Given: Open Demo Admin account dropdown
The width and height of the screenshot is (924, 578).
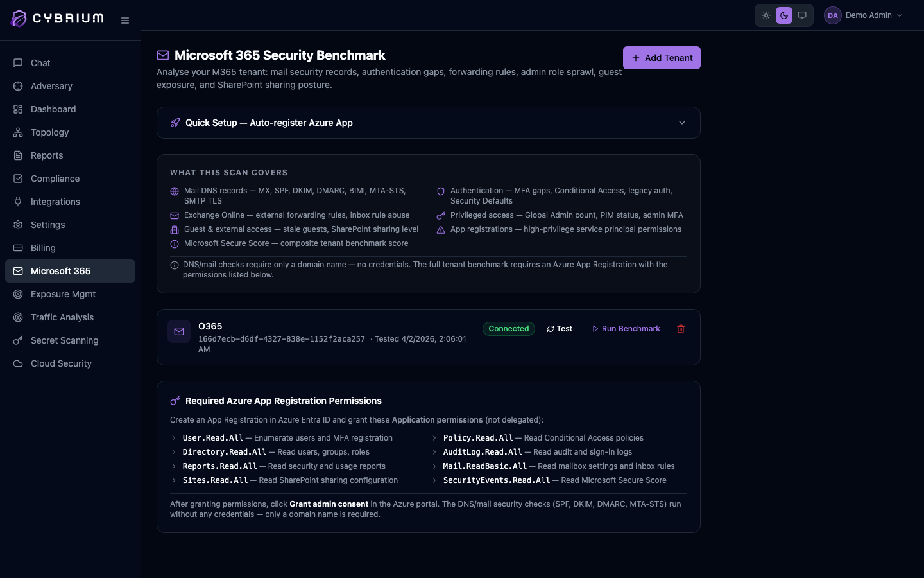Looking at the screenshot, I should pyautogui.click(x=864, y=15).
